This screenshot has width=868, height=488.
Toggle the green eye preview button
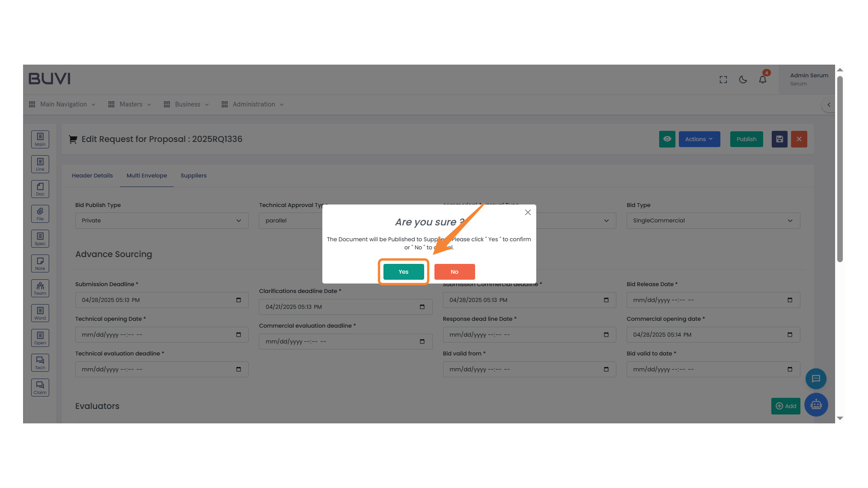click(667, 139)
